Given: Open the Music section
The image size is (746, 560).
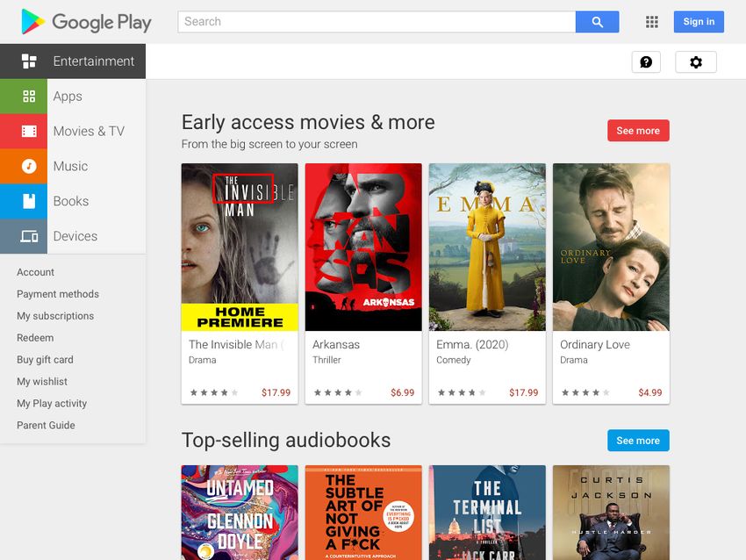Looking at the screenshot, I should tap(73, 166).
